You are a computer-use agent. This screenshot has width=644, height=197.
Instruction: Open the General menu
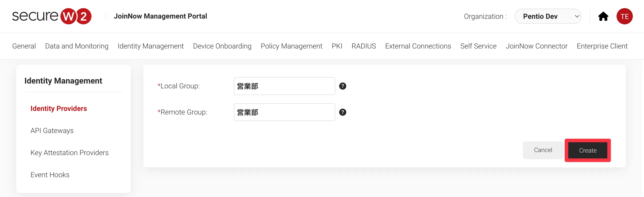click(x=24, y=46)
